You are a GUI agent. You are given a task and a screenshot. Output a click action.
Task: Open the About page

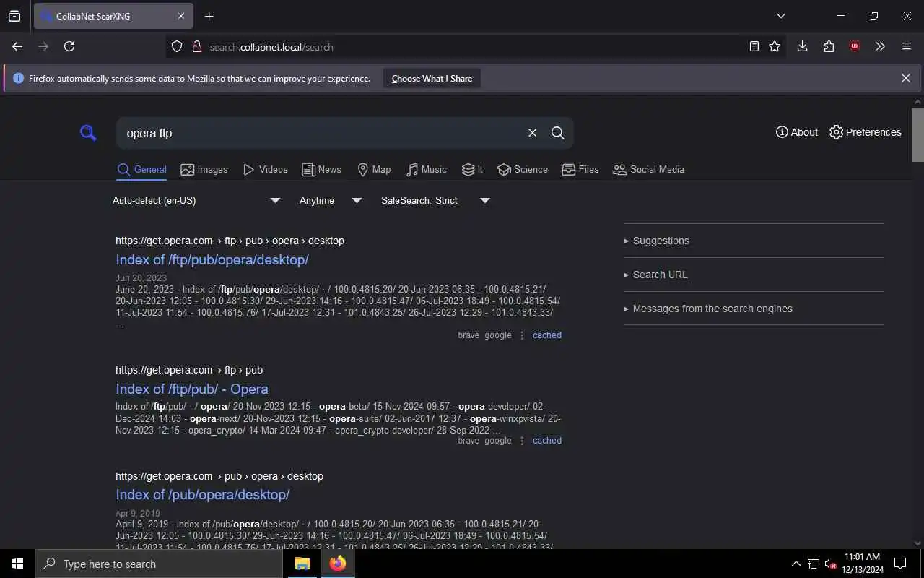tap(797, 132)
